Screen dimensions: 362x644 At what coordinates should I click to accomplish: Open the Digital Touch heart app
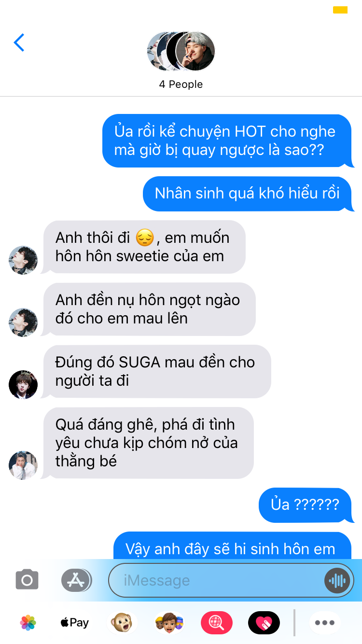click(x=264, y=623)
